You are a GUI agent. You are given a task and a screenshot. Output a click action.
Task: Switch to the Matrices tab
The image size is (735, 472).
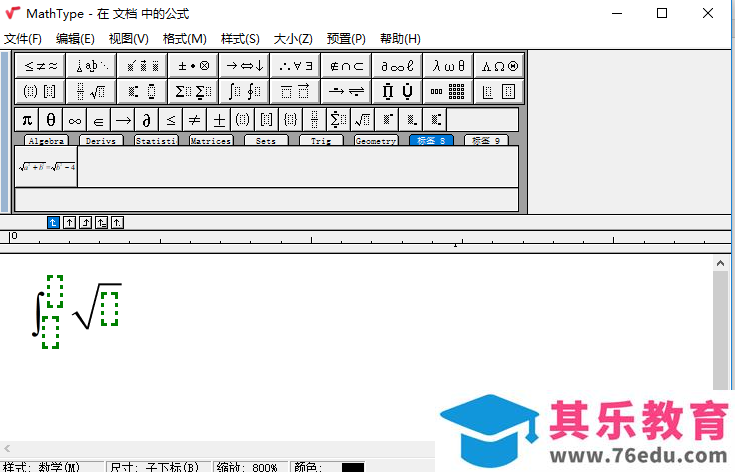tap(210, 141)
